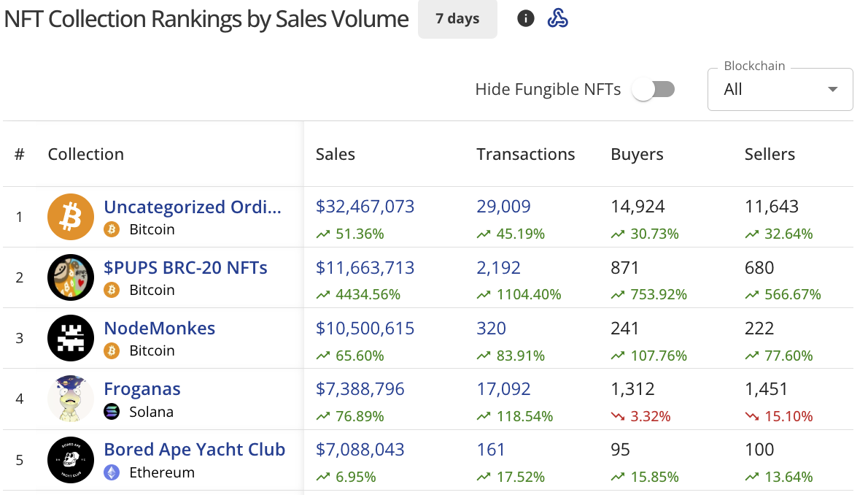Open the Bored Ape Yacht Club link
Viewport: 868px width, 495px height.
(194, 450)
